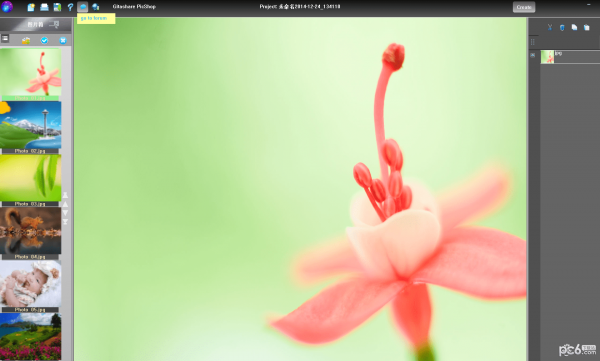The width and height of the screenshot is (600, 361).
Task: Create a new project with the new-file icon
Action: [31, 7]
